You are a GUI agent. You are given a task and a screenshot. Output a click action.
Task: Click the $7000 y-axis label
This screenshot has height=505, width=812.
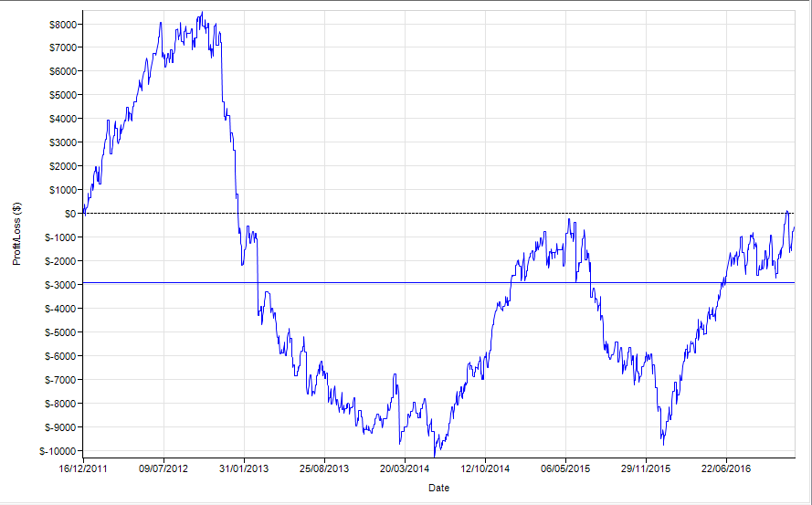(63, 47)
